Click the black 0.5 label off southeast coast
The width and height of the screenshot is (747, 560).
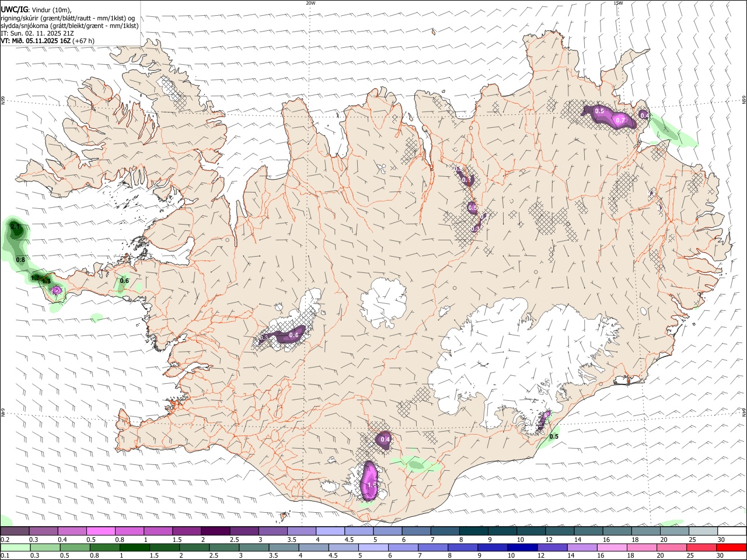[x=554, y=436]
